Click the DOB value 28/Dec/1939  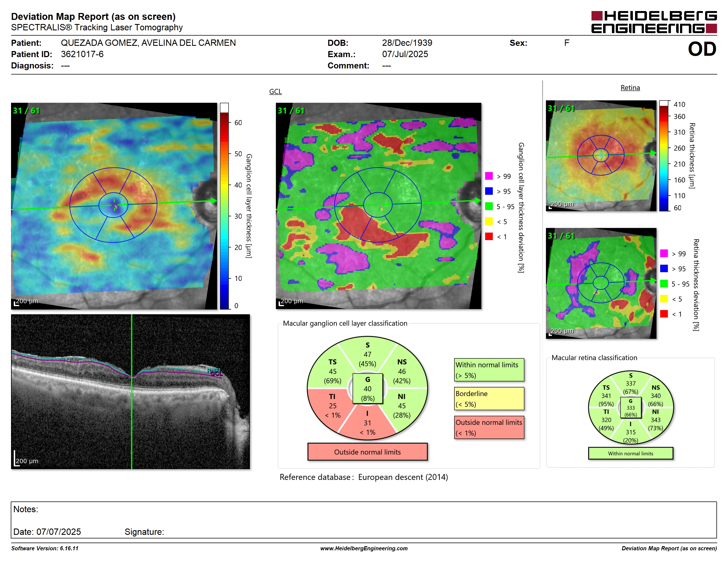[x=407, y=43]
